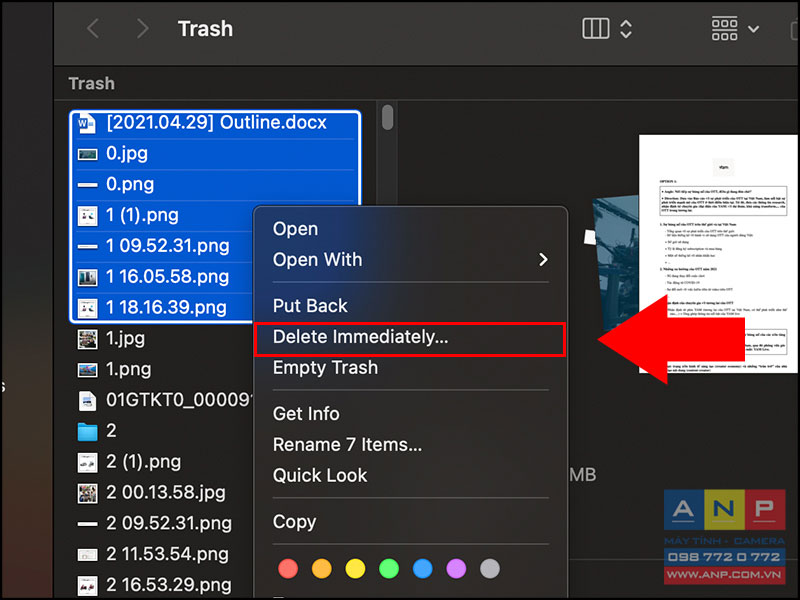Open view options up-down arrows
Image resolution: width=800 pixels, height=600 pixels.
626,29
